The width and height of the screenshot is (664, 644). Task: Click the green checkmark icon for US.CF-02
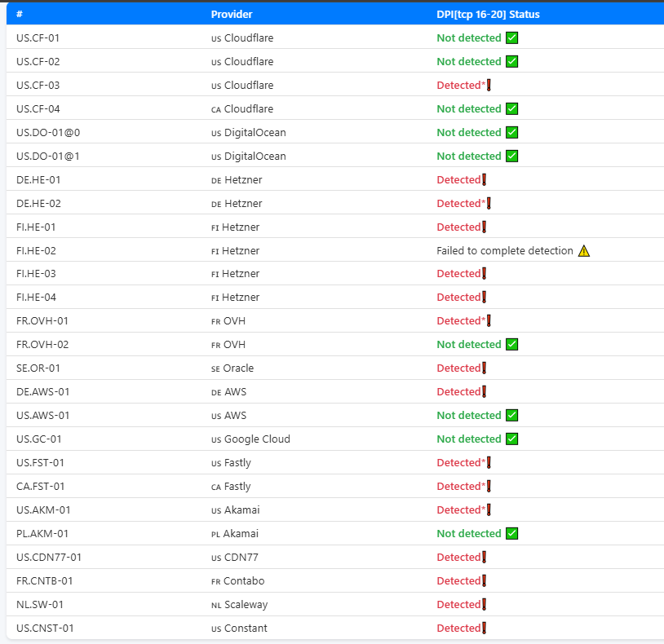pyautogui.click(x=511, y=62)
